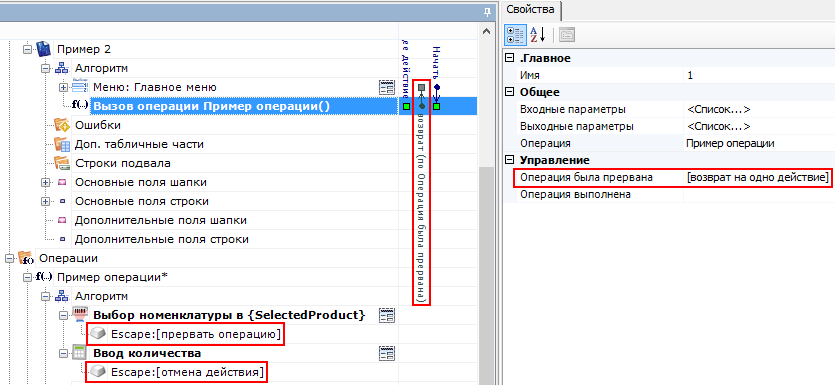Select the Categorized view icon in Properties
This screenshot has width=835, height=385.
(515, 35)
